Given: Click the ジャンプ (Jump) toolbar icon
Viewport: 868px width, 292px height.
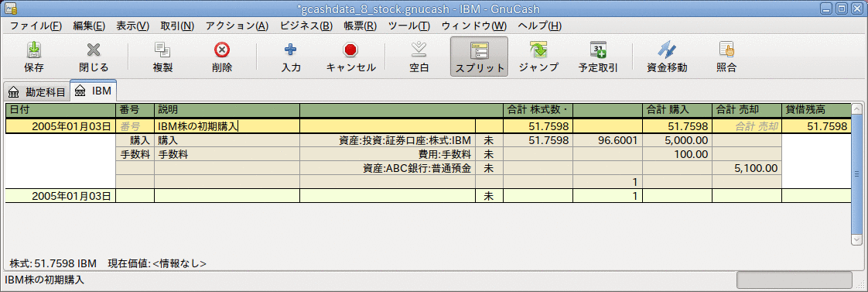Looking at the screenshot, I should (538, 50).
